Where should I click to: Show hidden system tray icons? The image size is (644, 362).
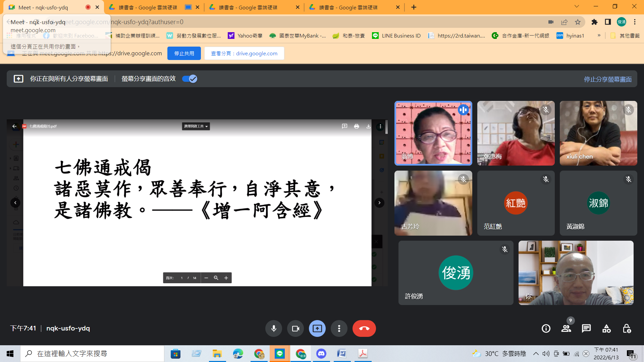[536, 354]
